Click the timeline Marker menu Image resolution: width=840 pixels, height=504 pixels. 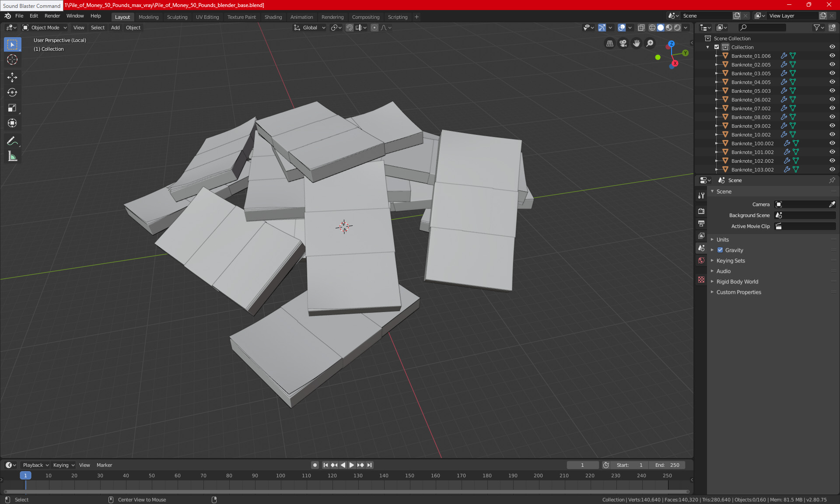[x=104, y=465]
